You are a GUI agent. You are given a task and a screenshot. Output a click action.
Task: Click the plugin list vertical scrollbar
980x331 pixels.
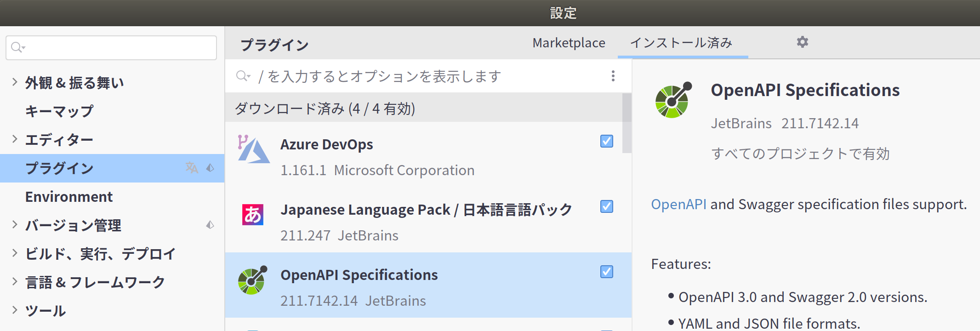tap(627, 123)
